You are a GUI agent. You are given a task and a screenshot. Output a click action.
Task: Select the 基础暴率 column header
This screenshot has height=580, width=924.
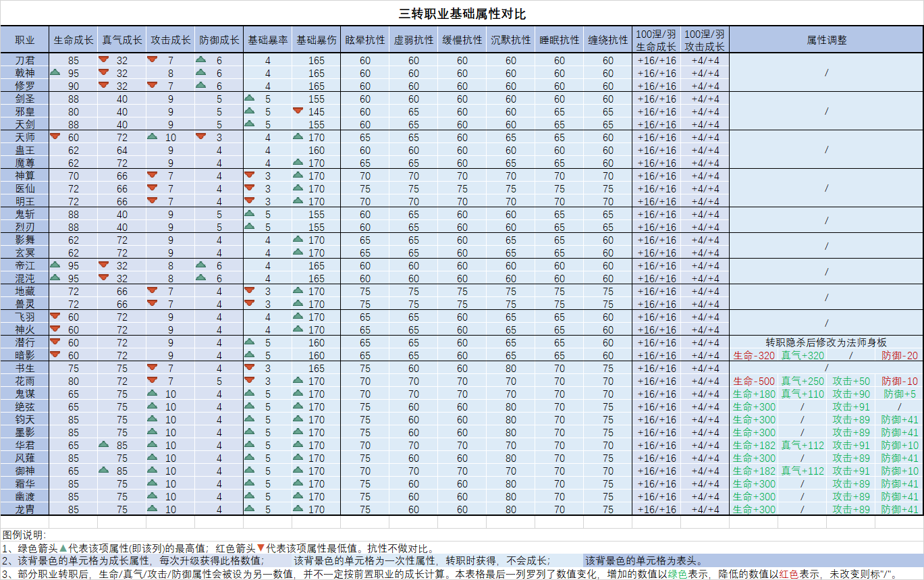(268, 40)
